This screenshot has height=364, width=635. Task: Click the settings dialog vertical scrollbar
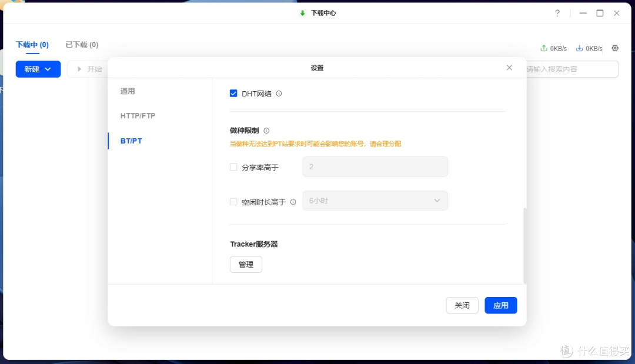coord(524,245)
